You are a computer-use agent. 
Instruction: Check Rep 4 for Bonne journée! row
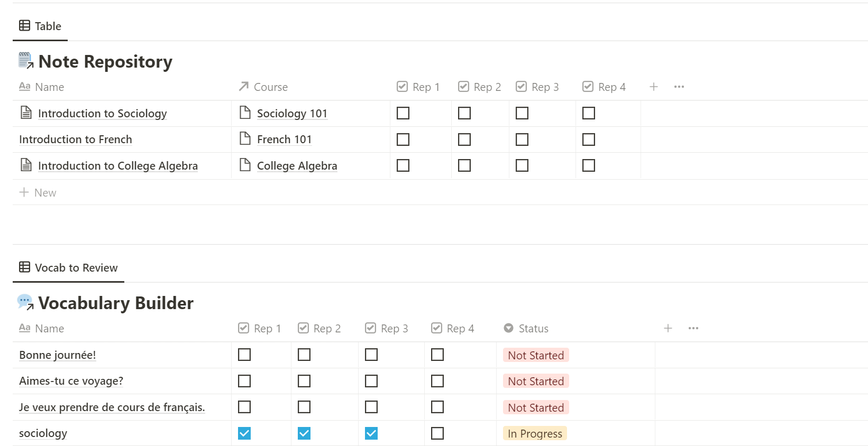click(x=437, y=355)
